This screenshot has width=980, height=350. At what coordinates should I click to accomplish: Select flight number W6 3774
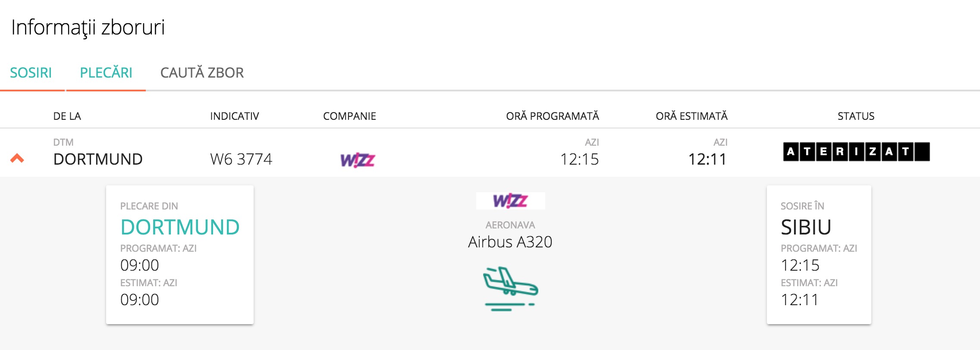(241, 159)
